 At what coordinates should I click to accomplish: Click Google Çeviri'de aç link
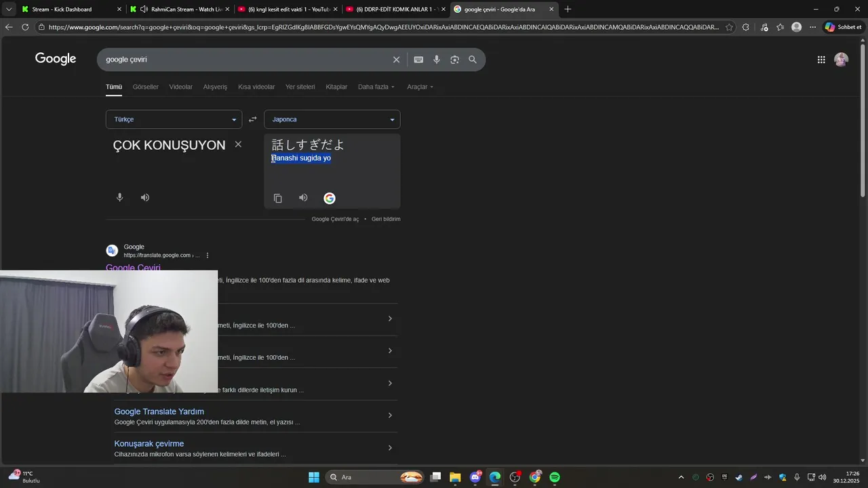[x=335, y=219]
